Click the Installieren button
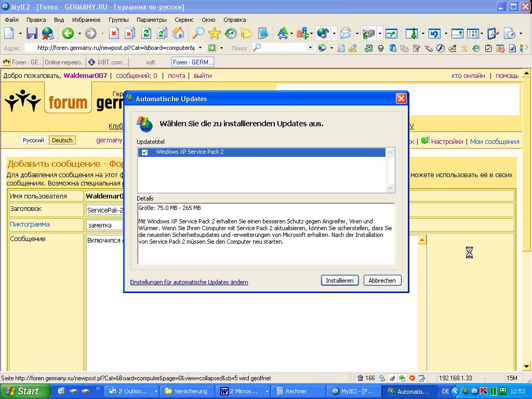This screenshot has height=399, width=532. [340, 281]
